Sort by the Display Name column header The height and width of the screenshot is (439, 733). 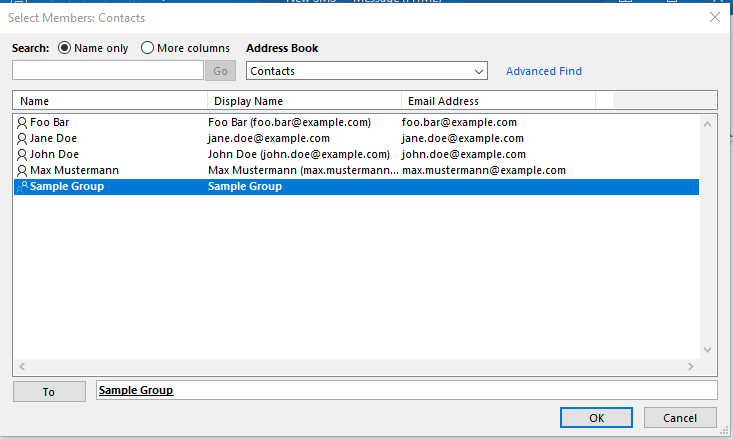pos(304,101)
